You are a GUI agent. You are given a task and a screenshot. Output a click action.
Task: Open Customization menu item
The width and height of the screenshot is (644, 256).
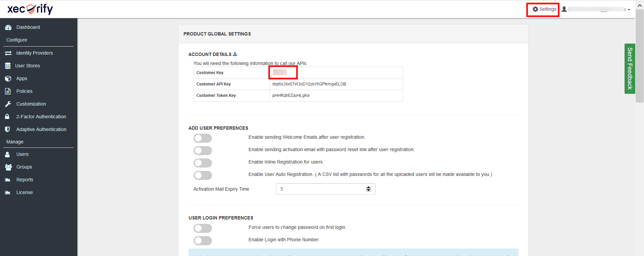pyautogui.click(x=31, y=104)
